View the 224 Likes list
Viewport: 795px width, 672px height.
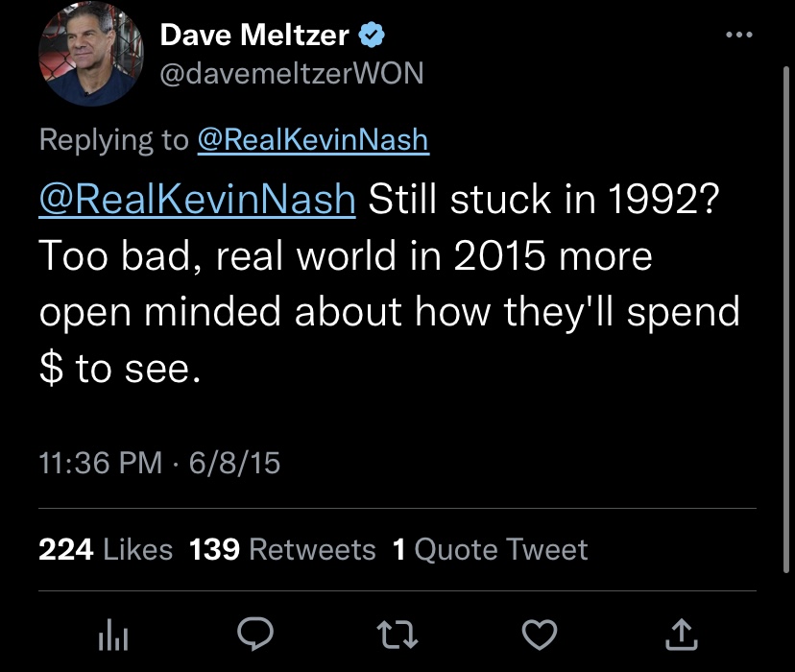click(x=106, y=549)
